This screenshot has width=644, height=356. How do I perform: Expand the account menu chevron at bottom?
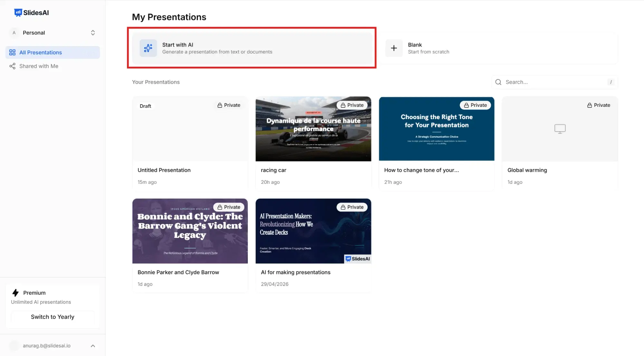93,346
